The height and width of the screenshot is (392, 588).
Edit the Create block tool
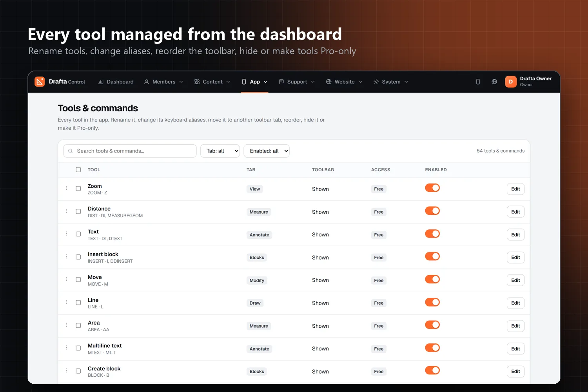coord(515,371)
